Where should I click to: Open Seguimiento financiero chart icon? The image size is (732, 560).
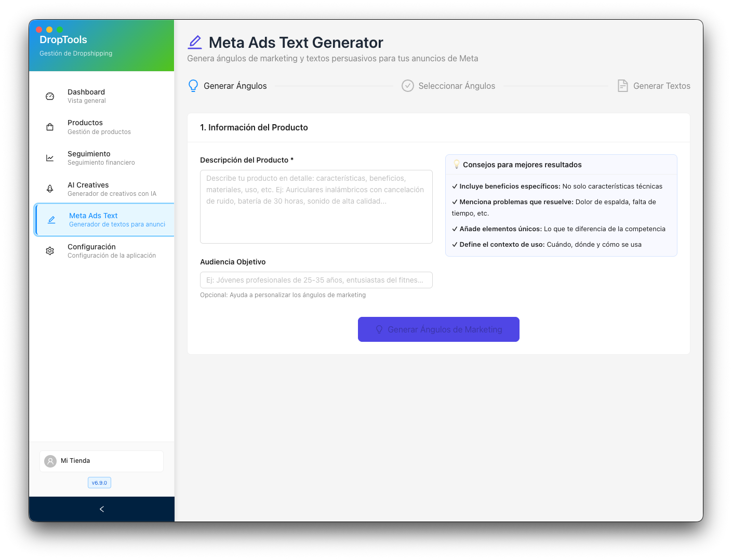click(x=49, y=158)
